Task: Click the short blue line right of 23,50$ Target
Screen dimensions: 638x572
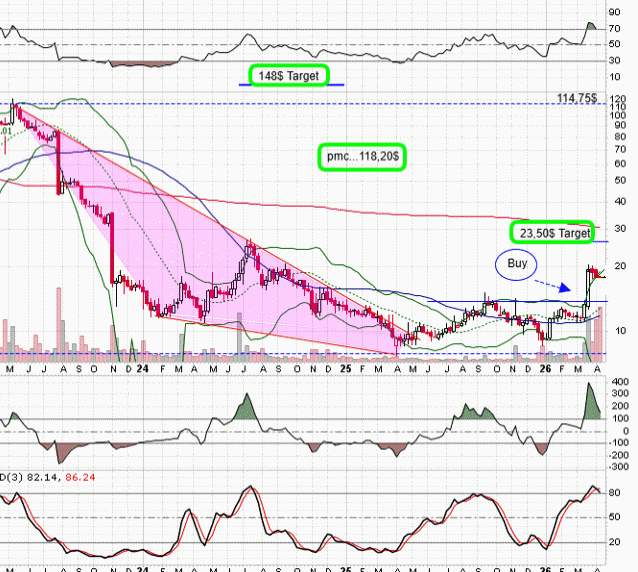Action: tap(601, 242)
